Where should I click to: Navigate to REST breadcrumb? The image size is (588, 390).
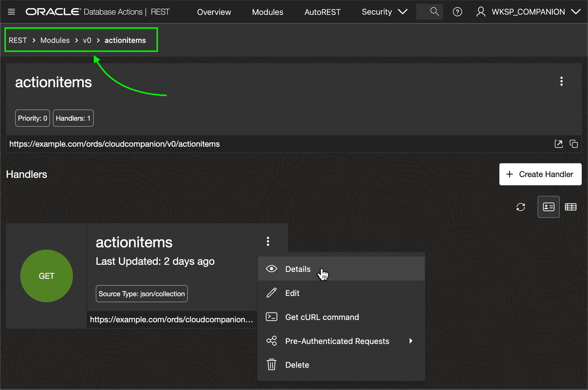coord(18,40)
